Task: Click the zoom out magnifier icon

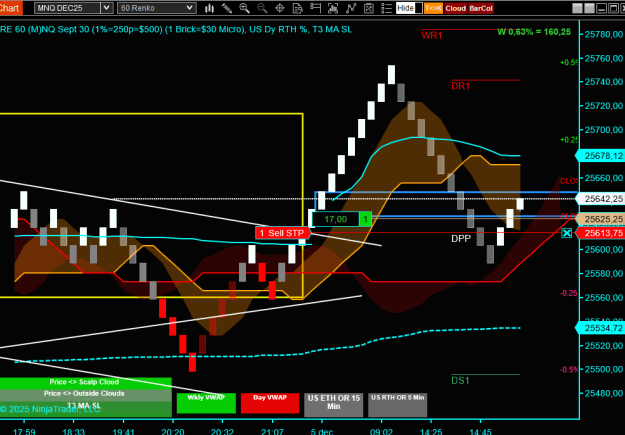Action: (262, 8)
